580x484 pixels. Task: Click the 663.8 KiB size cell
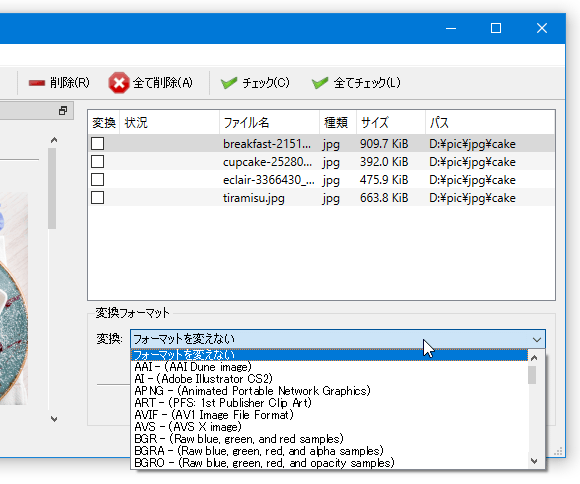click(384, 198)
